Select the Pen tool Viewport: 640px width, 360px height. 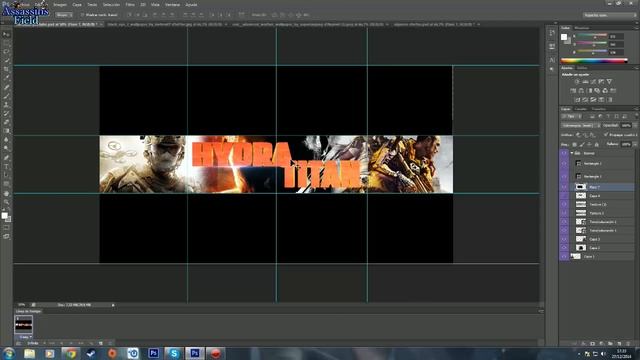[x=6, y=158]
